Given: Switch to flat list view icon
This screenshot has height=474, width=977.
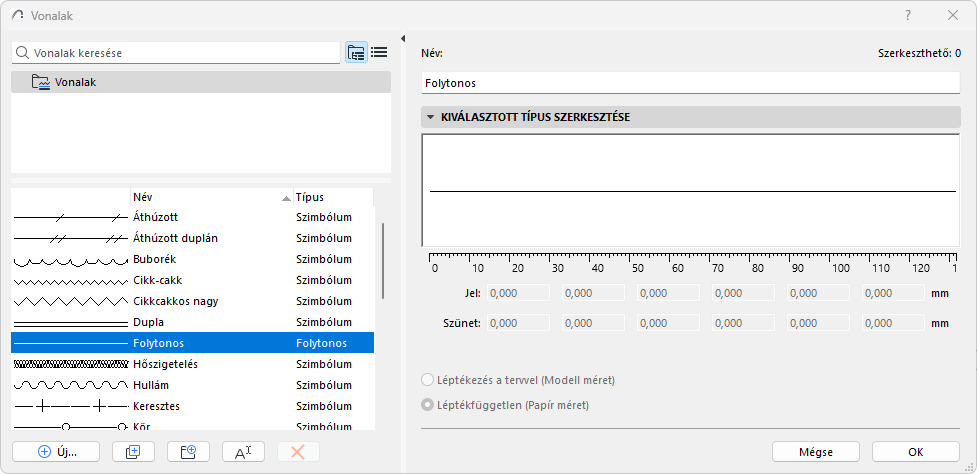Looking at the screenshot, I should pos(379,53).
